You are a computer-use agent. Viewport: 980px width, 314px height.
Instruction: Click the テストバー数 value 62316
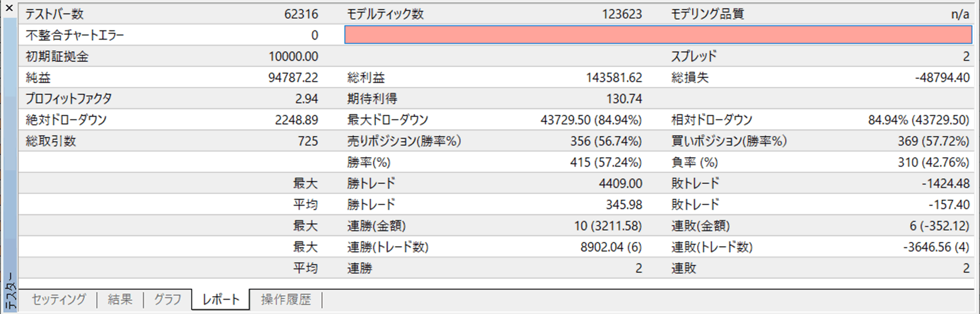301,14
